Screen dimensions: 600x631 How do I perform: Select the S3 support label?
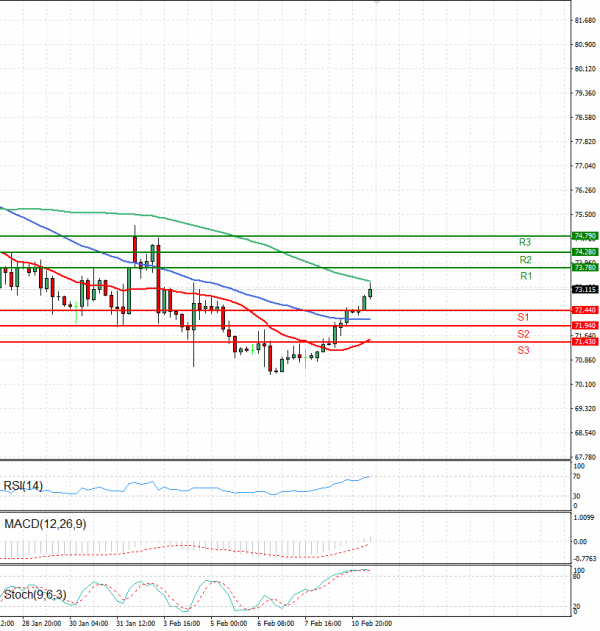click(x=523, y=350)
